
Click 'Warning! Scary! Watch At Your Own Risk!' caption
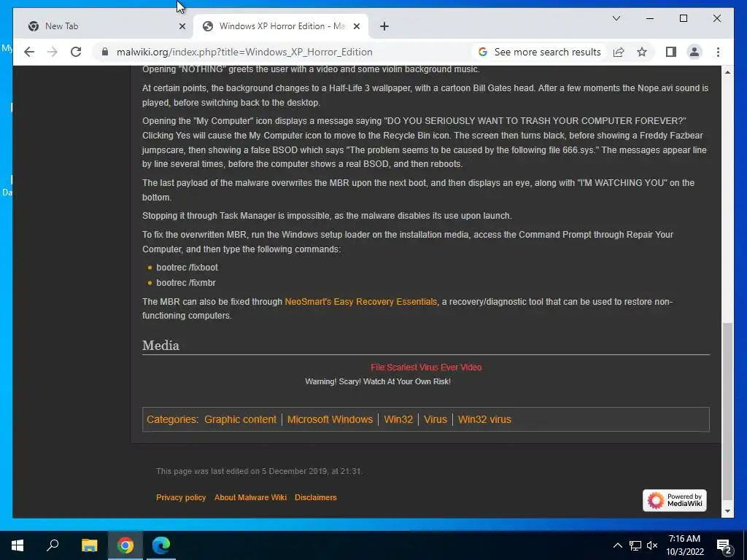click(x=378, y=381)
